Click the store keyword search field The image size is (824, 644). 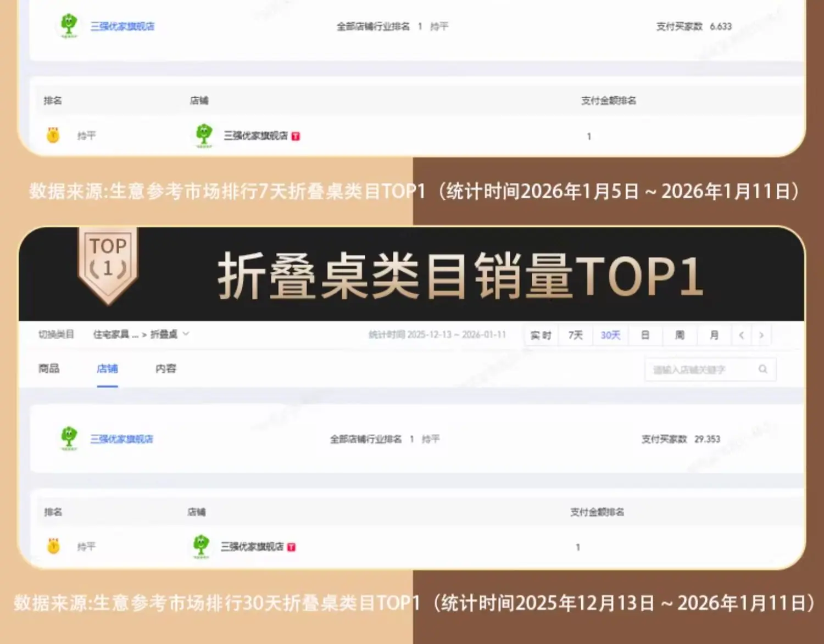pyautogui.click(x=710, y=369)
